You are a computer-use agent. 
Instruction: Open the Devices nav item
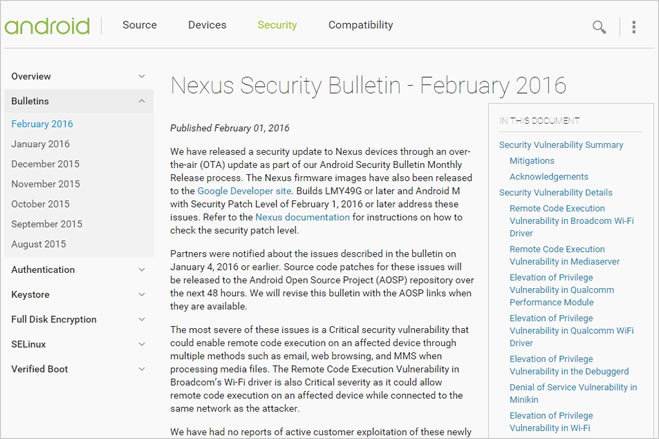point(207,25)
